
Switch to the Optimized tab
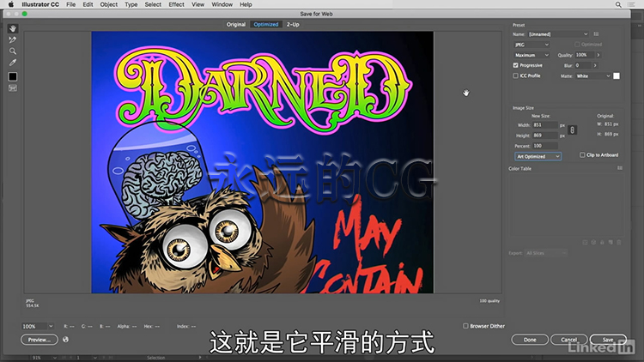tap(266, 24)
